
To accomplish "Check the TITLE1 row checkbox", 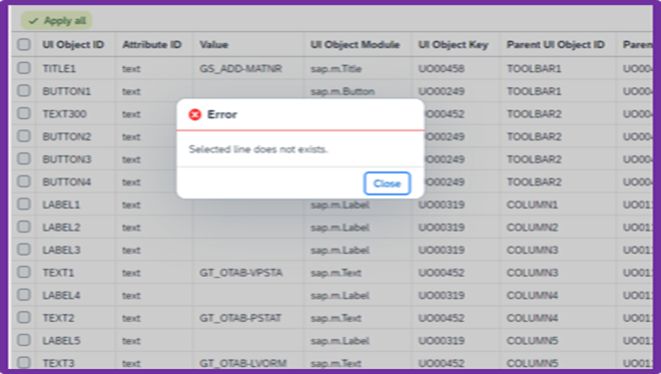I will (x=24, y=68).
